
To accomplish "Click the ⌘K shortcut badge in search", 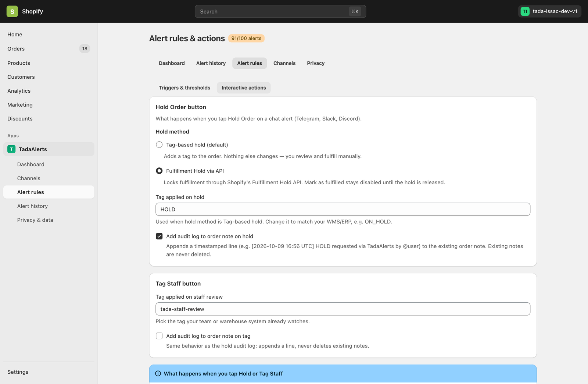I will [x=355, y=11].
